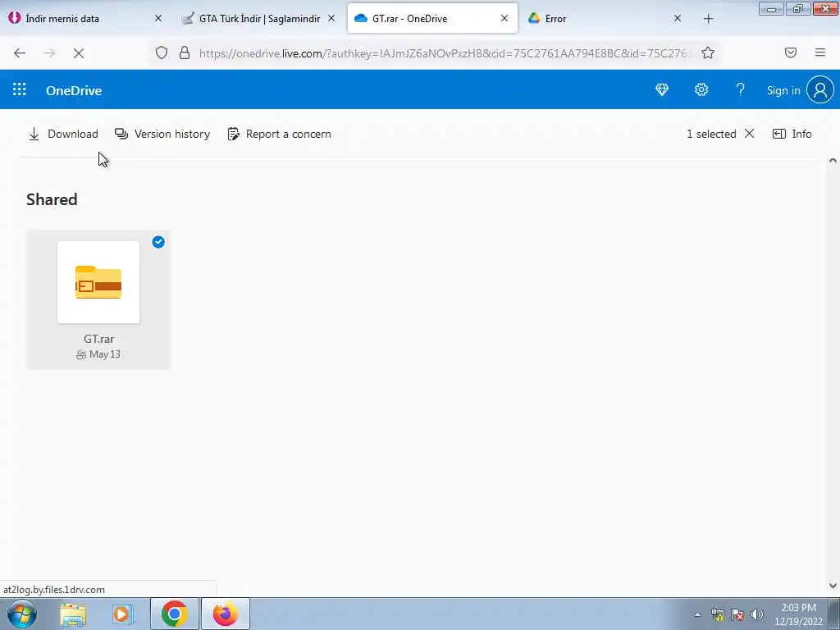Switch to the Error tab
Image resolution: width=840 pixels, height=630 pixels.
(605, 18)
